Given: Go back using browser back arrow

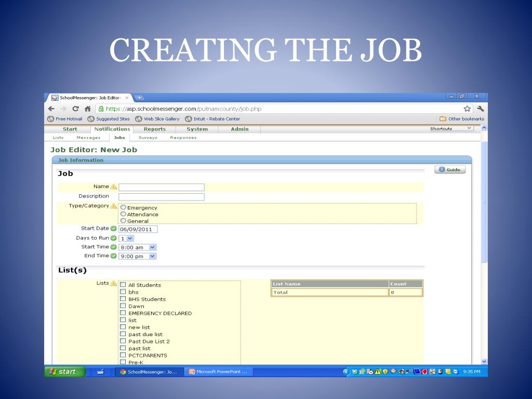Looking at the screenshot, I should [x=51, y=109].
